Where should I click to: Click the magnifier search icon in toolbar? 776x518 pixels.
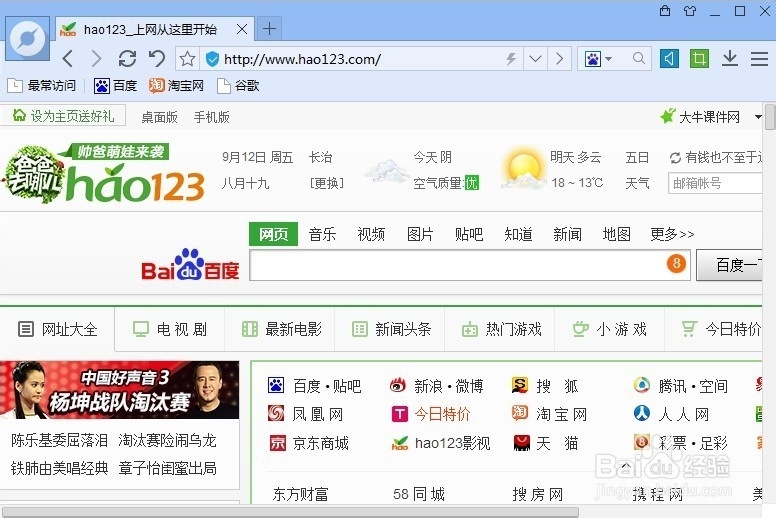pyautogui.click(x=639, y=59)
